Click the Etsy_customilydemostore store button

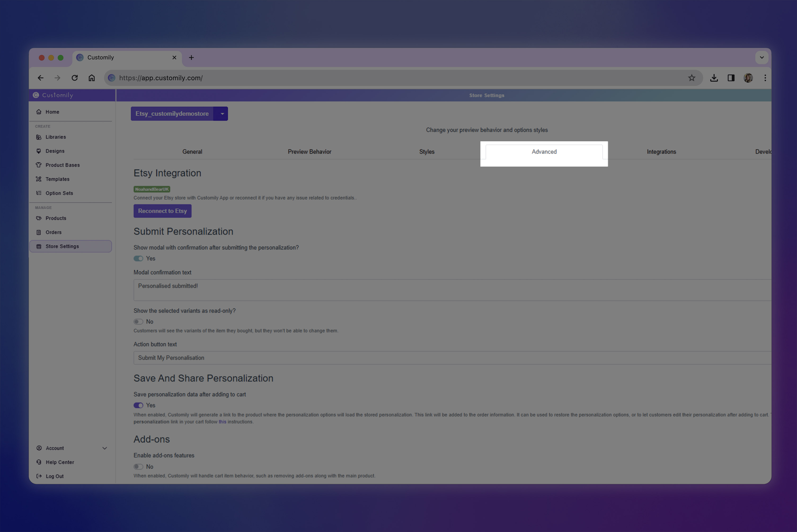[172, 114]
